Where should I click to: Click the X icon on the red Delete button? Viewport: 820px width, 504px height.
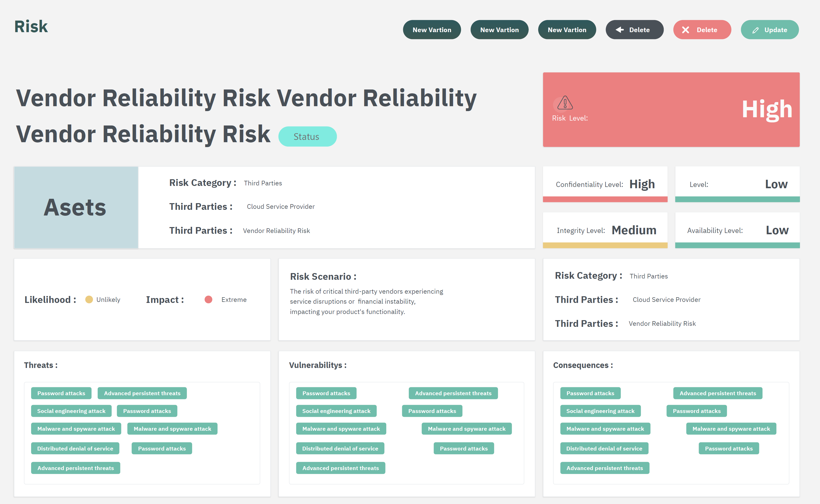coord(686,30)
